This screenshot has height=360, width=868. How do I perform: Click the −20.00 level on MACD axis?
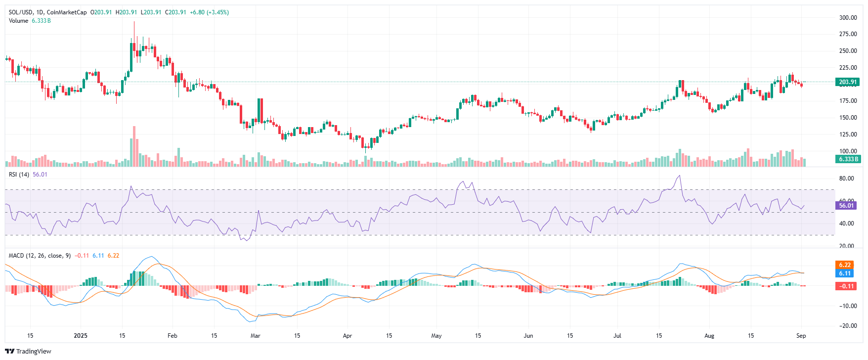tap(847, 326)
